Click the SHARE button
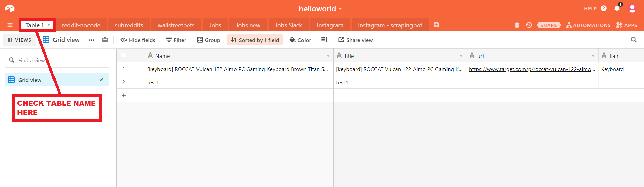This screenshot has width=644, height=187. point(549,25)
